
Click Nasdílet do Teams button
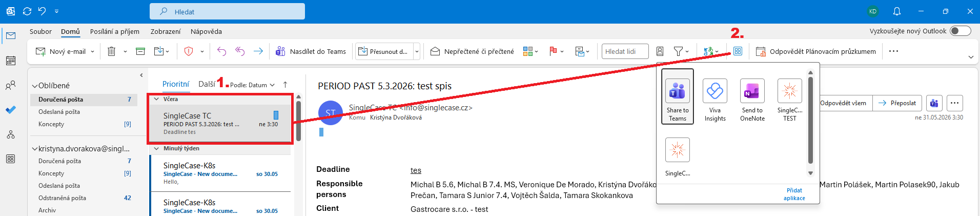coord(311,51)
